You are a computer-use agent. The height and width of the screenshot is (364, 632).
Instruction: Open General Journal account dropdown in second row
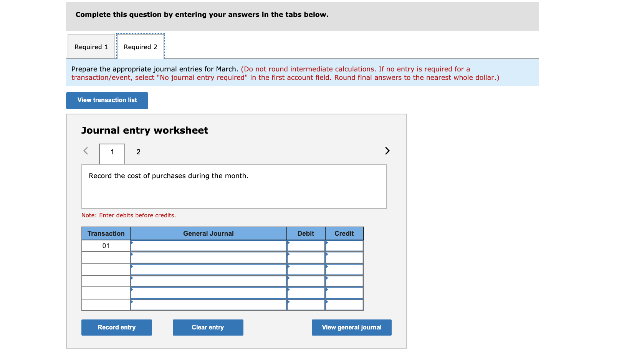pos(208,258)
